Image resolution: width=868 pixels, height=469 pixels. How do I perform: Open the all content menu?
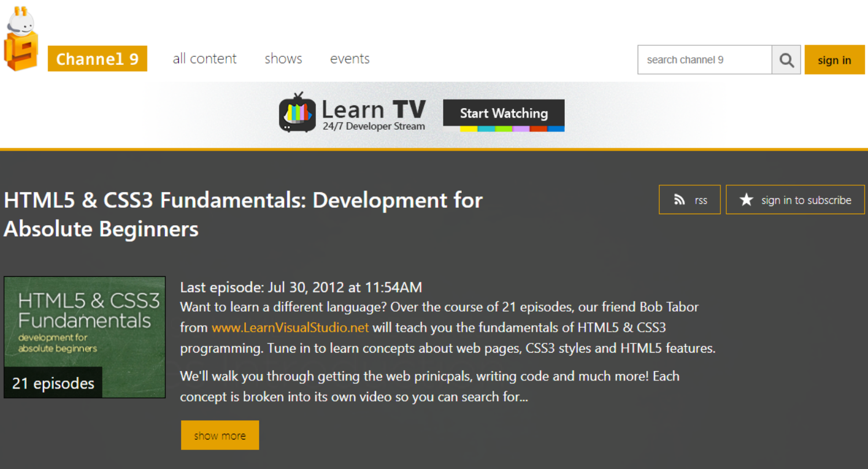pyautogui.click(x=204, y=59)
